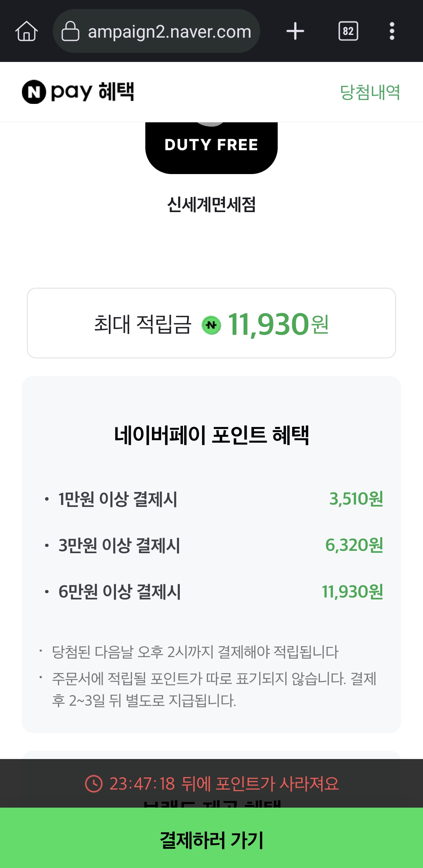This screenshot has height=868, width=423.
Task: Tap the 혜택 title in header
Action: [116, 92]
